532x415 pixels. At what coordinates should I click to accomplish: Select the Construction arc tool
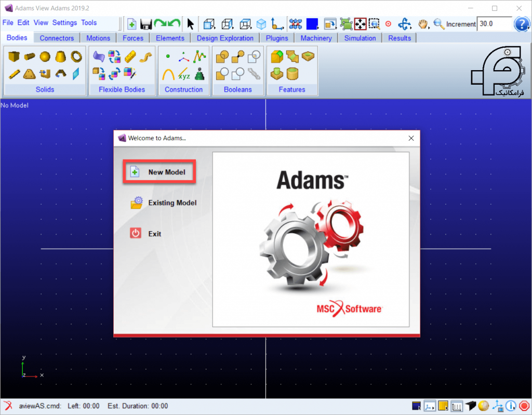(168, 74)
